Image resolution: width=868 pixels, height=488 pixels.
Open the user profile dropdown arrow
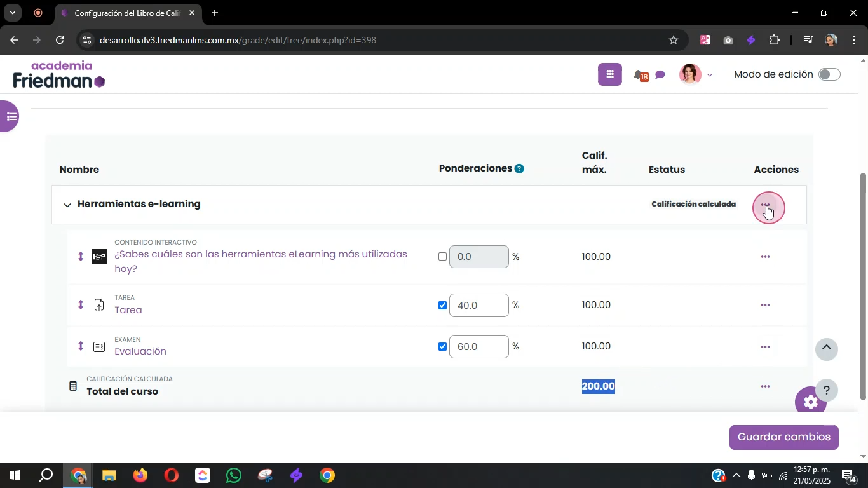(x=710, y=75)
